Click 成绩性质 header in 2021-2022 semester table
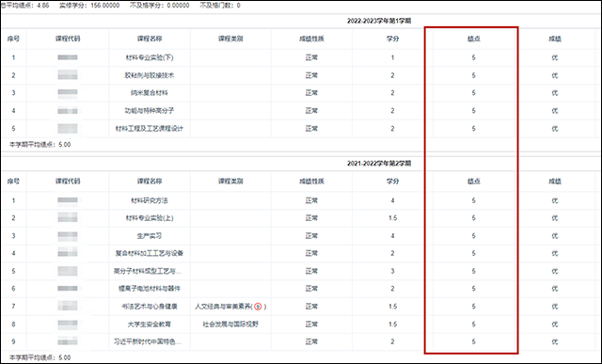Screen dimensions: 602x364 click(311, 182)
